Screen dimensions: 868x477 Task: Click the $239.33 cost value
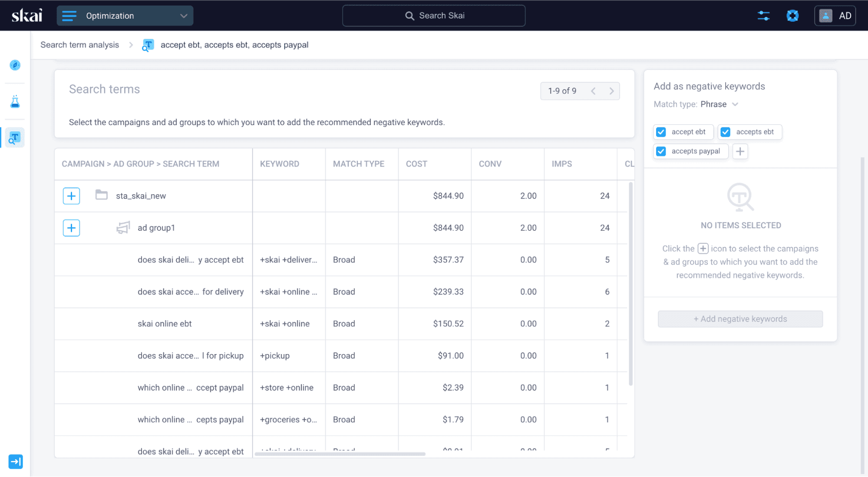click(x=448, y=292)
